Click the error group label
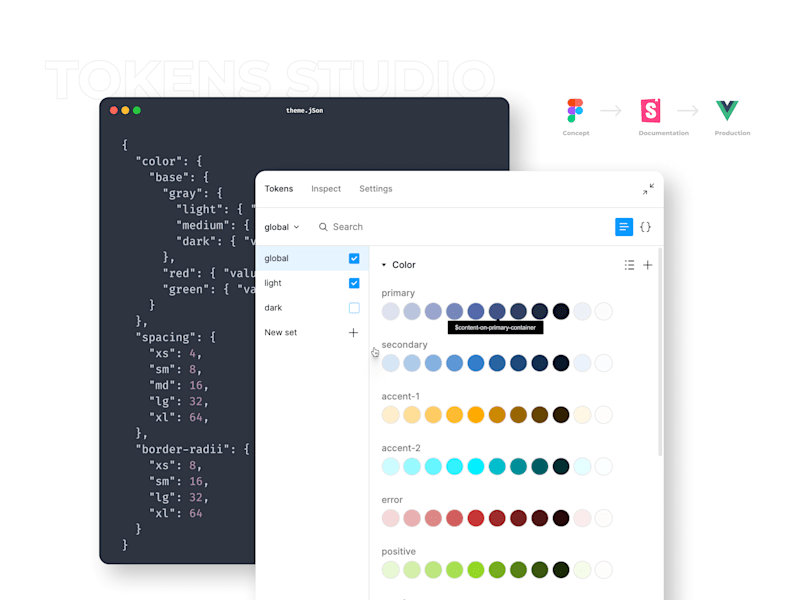Image resolution: width=800 pixels, height=600 pixels. click(x=392, y=499)
